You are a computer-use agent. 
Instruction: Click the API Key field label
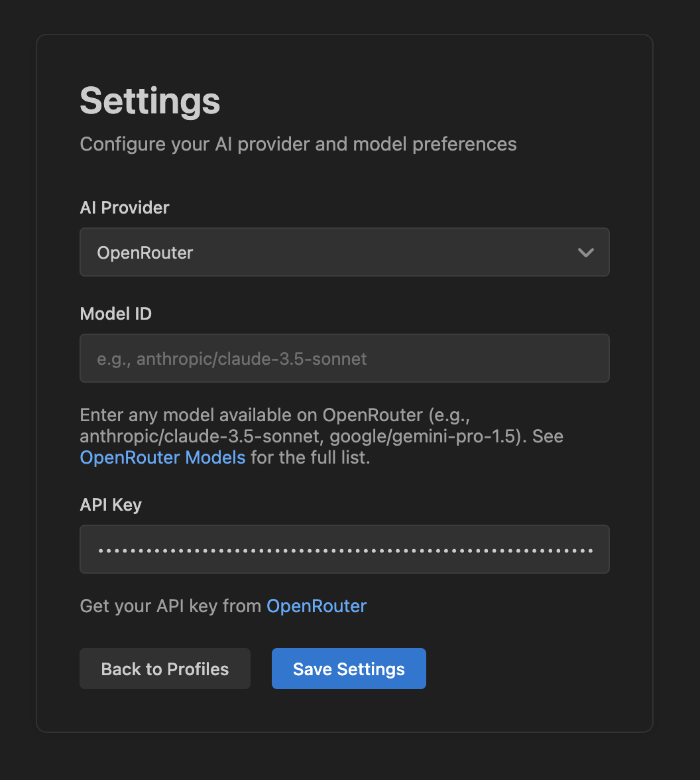111,505
